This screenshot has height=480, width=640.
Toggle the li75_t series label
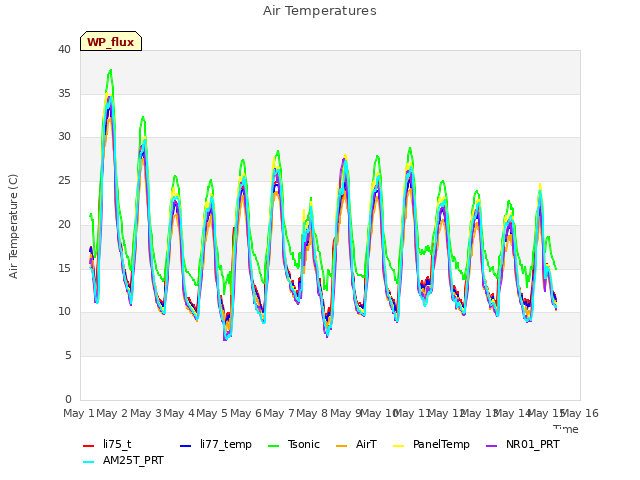click(x=117, y=444)
